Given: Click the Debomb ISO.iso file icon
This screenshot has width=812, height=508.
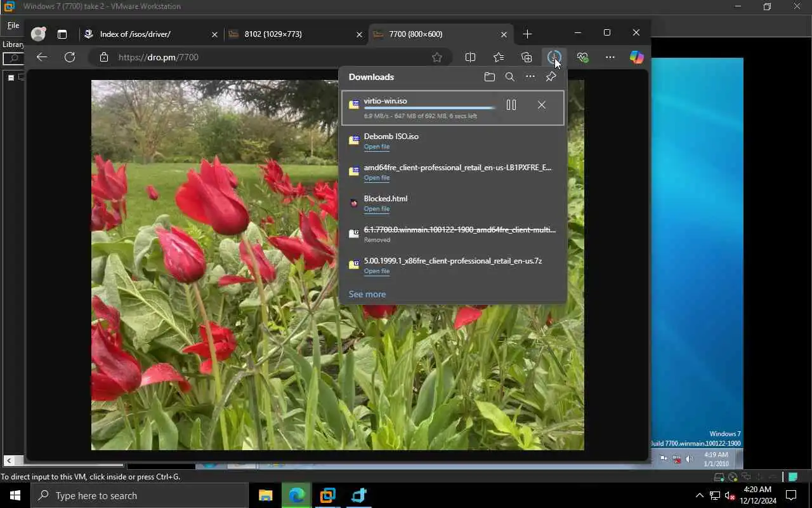Looking at the screenshot, I should click(354, 141).
